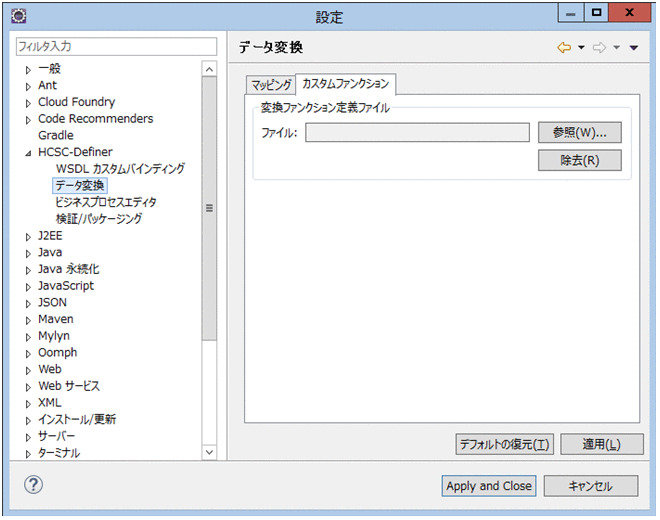
Task: Select インストール/更新 tree item
Action: point(77,419)
